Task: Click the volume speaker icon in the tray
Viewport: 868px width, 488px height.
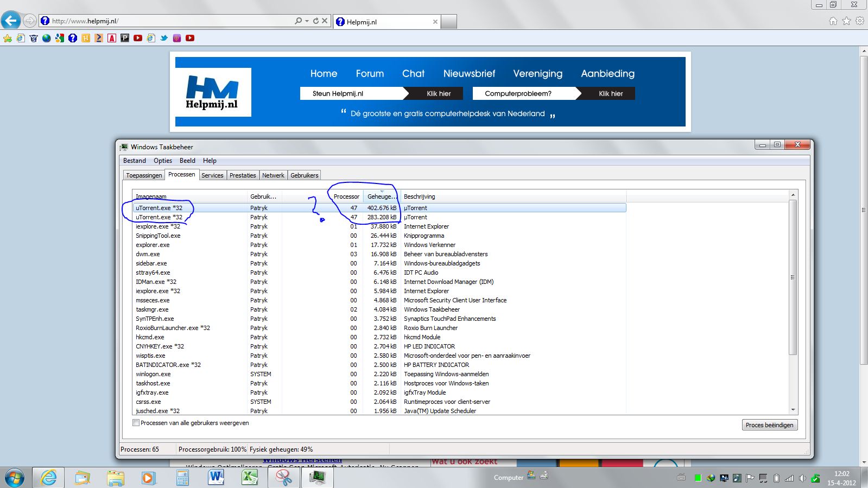Action: 803,478
